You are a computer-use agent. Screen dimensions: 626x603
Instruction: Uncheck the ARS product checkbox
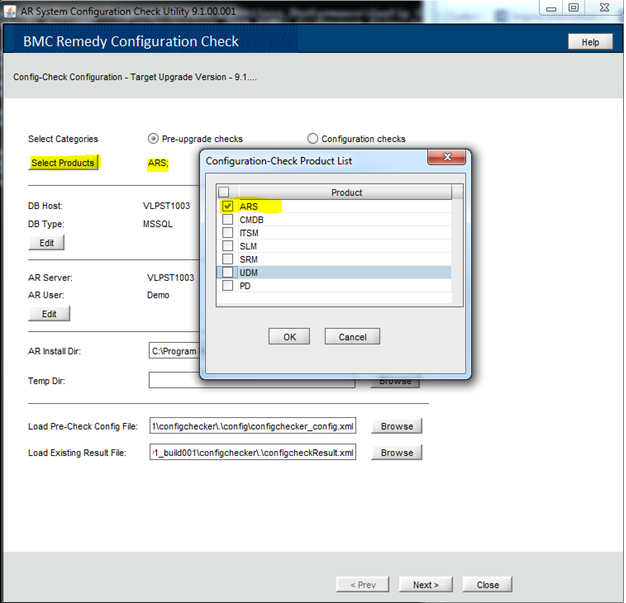[228, 206]
